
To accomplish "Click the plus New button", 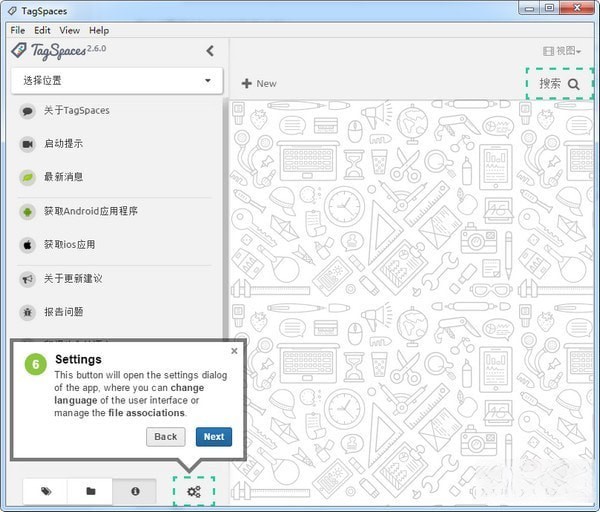I will (x=259, y=83).
